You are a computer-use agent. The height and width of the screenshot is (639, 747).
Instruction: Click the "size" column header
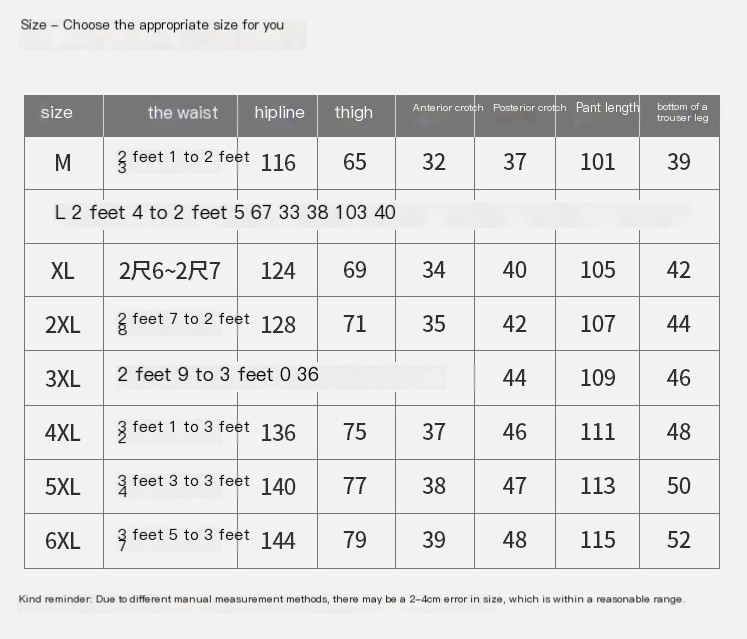57,113
